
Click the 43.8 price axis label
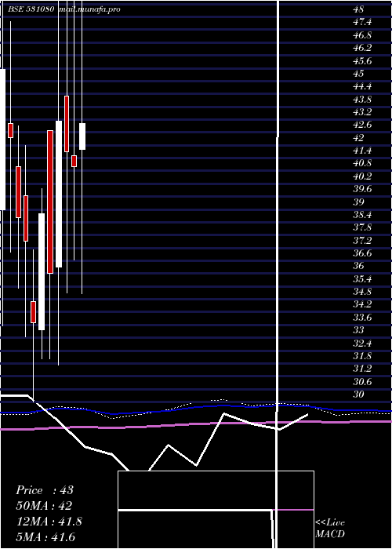pos(362,100)
